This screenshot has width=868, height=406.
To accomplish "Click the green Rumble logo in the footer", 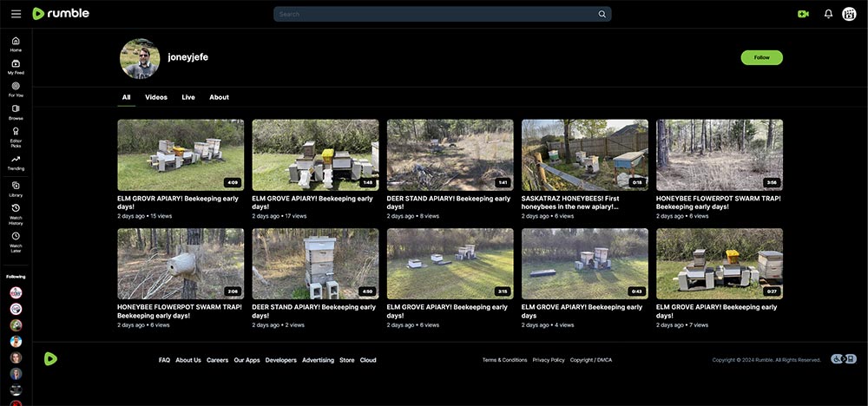I will point(50,359).
